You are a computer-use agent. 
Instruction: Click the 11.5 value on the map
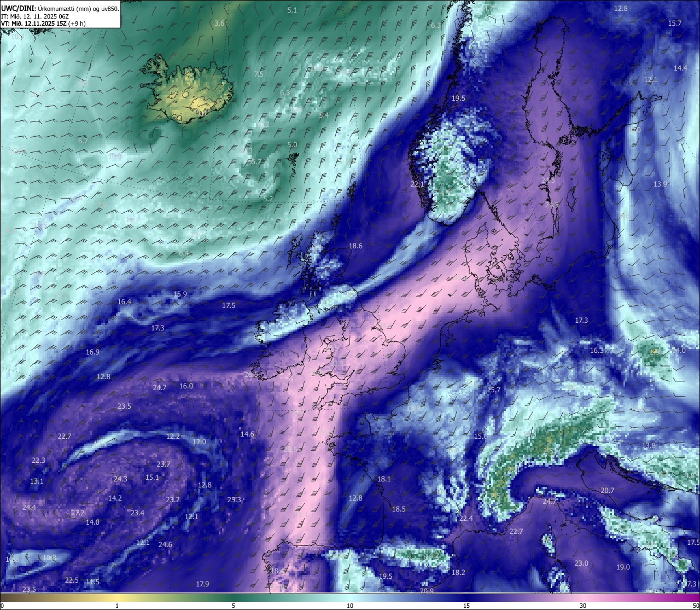tap(92, 582)
